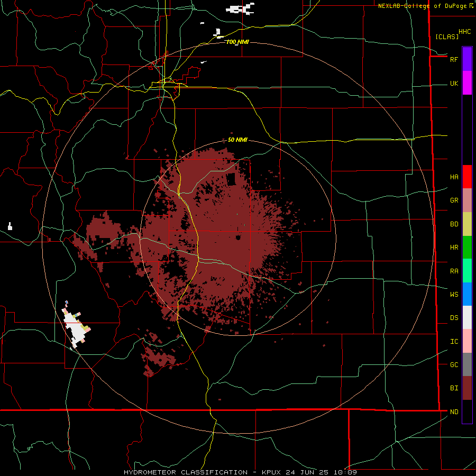Click the GC legend label

pyautogui.click(x=454, y=365)
